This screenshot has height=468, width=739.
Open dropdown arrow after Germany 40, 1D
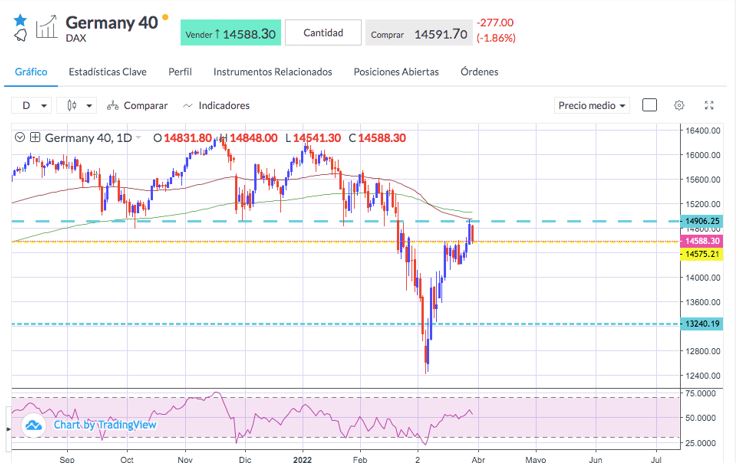point(139,138)
